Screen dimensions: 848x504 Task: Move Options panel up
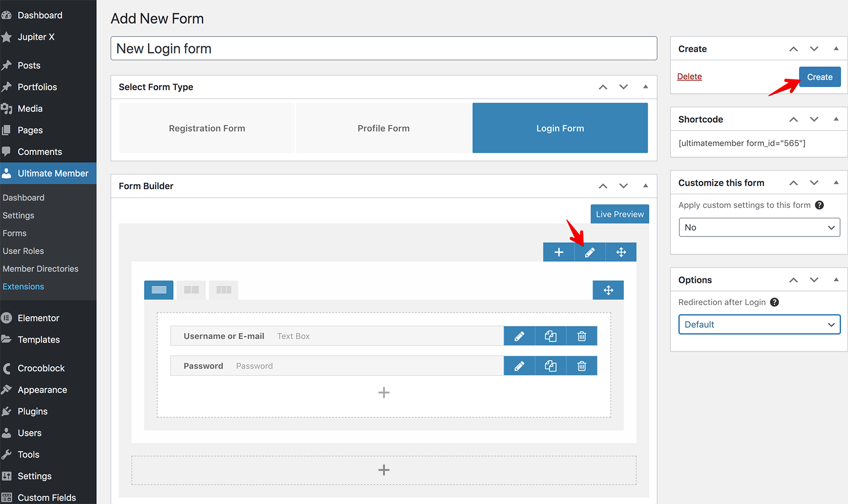point(793,280)
